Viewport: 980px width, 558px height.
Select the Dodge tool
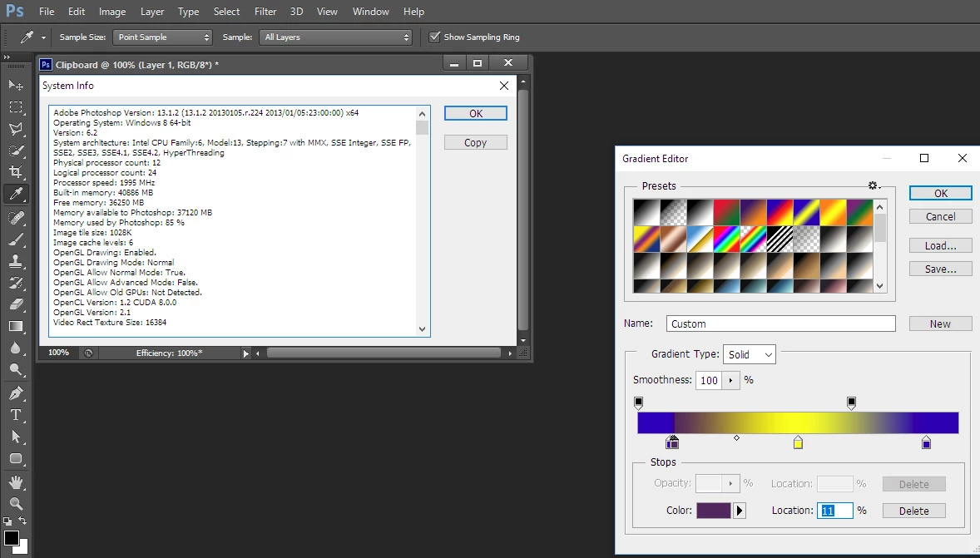click(x=16, y=370)
